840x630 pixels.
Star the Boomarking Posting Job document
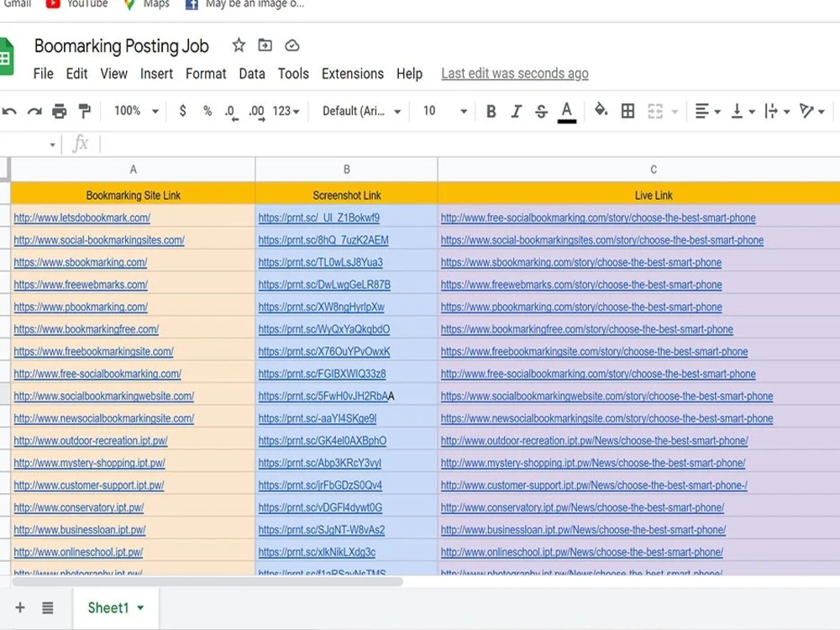point(239,45)
